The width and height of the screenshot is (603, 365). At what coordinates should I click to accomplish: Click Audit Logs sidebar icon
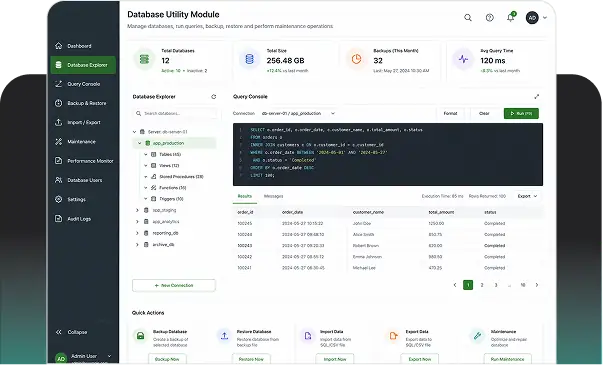(58, 218)
